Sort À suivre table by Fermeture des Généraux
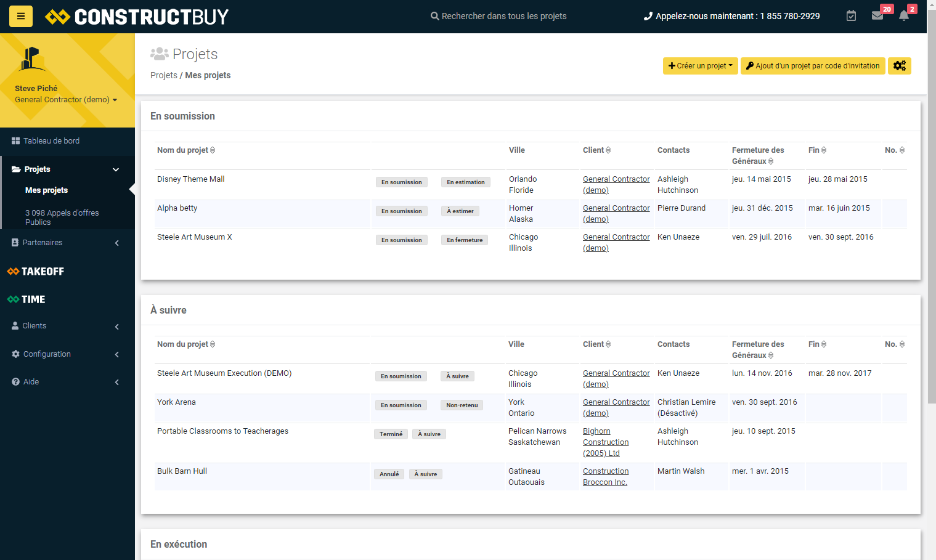Screen dimensions: 936x560 pyautogui.click(x=758, y=350)
